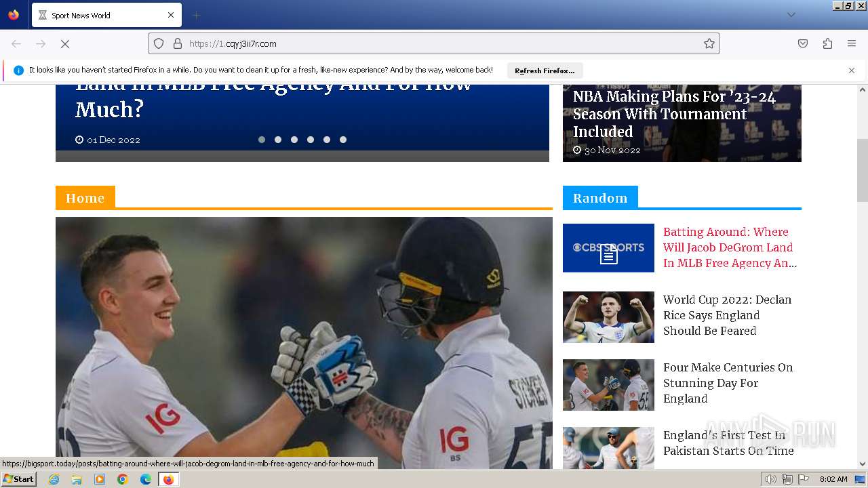Viewport: 868px width, 488px height.
Task: Select the fourth carousel dot
Action: point(311,140)
